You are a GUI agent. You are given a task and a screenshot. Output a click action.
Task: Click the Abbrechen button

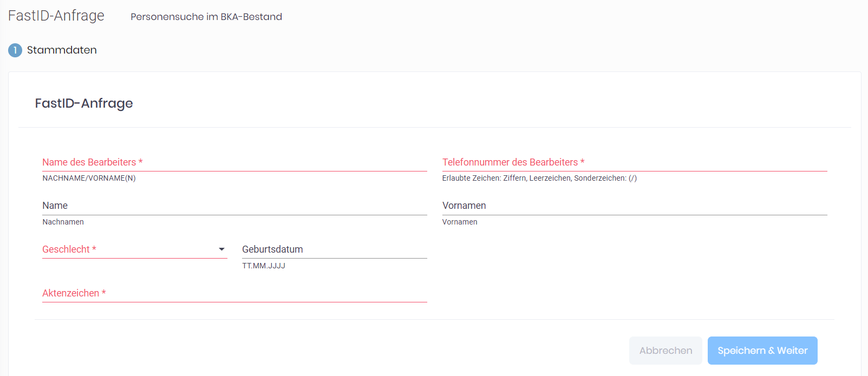(665, 351)
